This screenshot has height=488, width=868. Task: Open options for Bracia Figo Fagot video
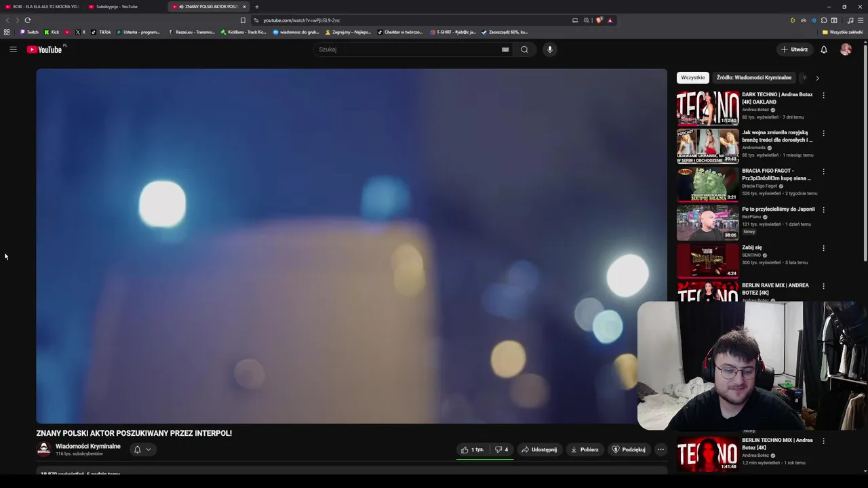[x=823, y=171]
